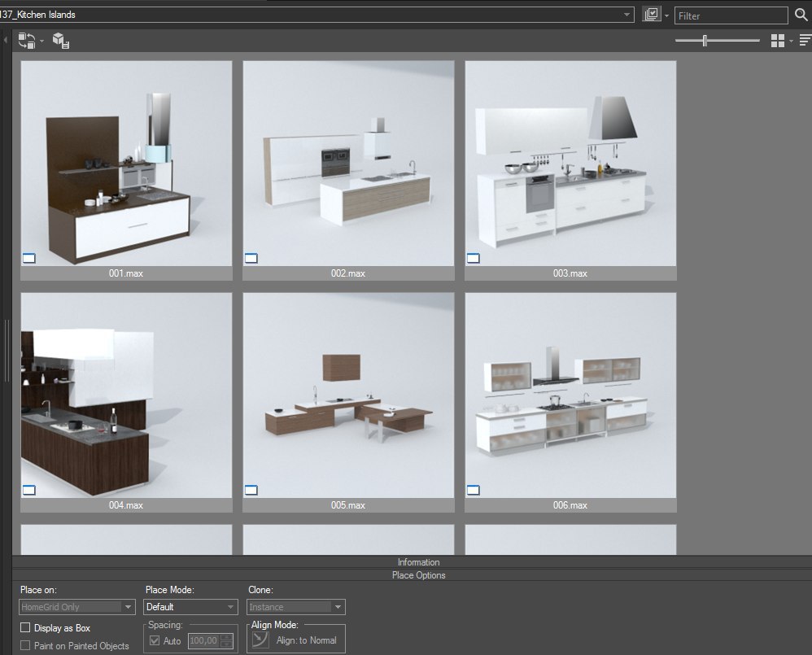Click the blue file icon on 004.max
Image resolution: width=812 pixels, height=655 pixels.
(x=29, y=490)
